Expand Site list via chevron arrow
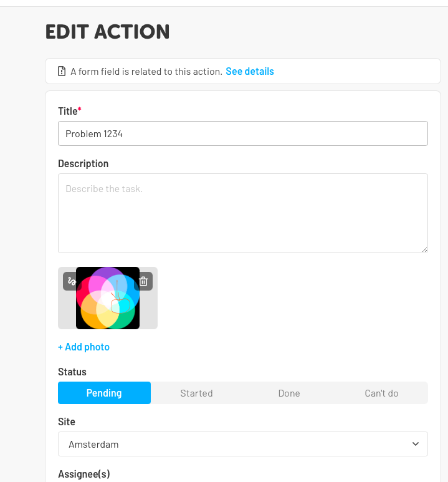The image size is (448, 482). [x=416, y=444]
